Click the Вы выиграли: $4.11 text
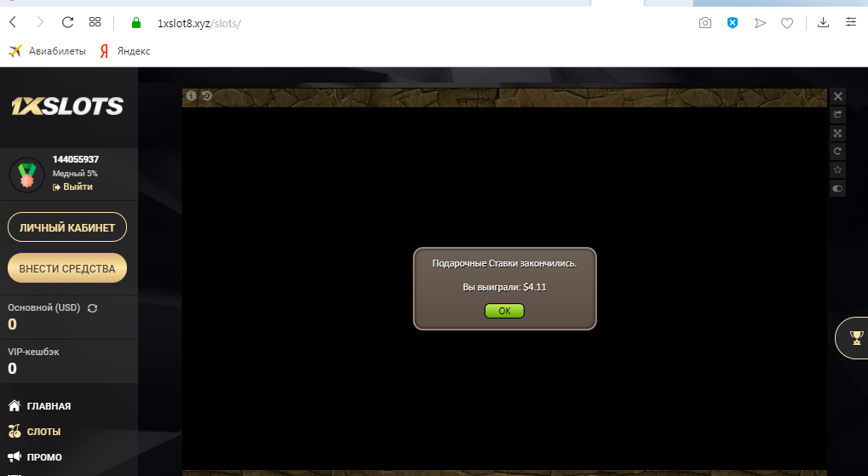The width and height of the screenshot is (868, 476). 504,287
